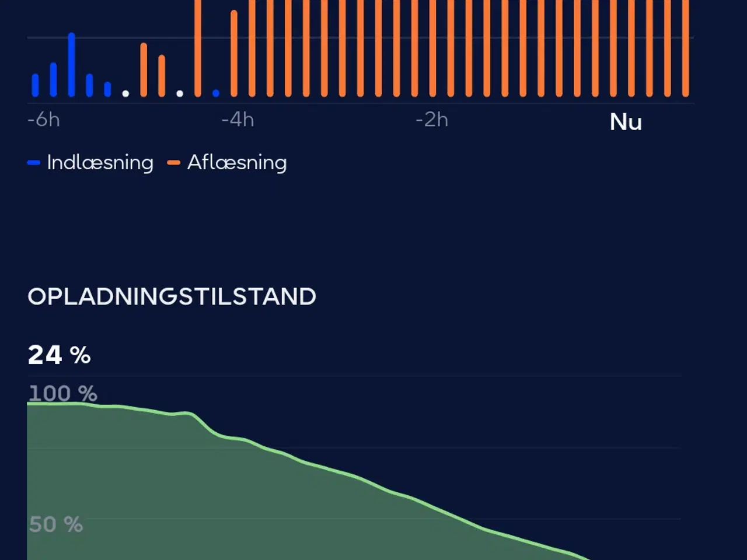Tap the small blue dot before -4h
Viewport: 747px width, 560px height.
[x=216, y=93]
